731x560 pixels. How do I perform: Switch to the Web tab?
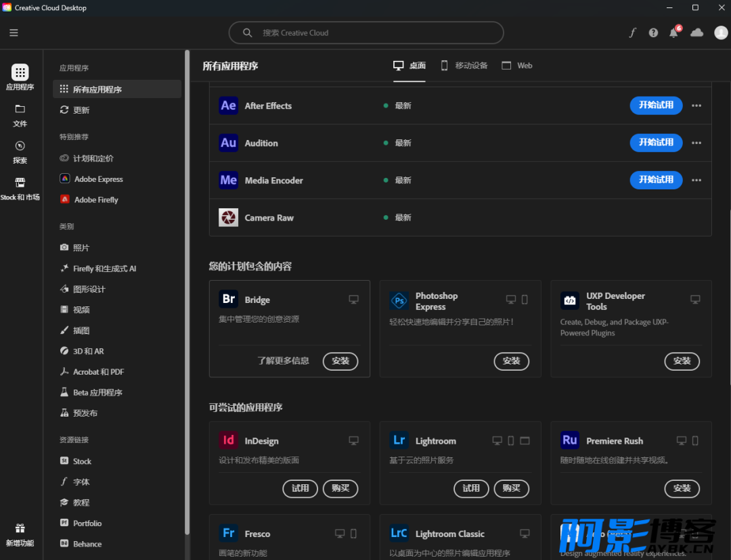[x=517, y=66]
